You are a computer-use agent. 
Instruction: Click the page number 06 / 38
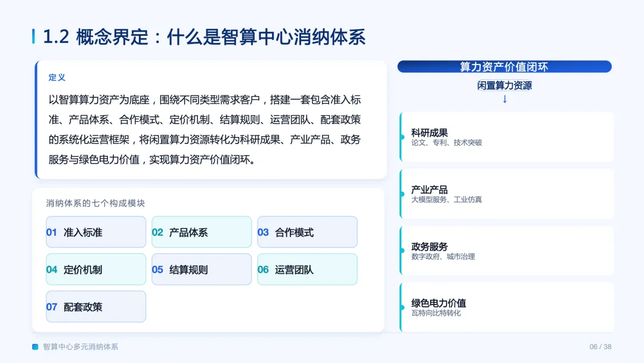tap(600, 347)
